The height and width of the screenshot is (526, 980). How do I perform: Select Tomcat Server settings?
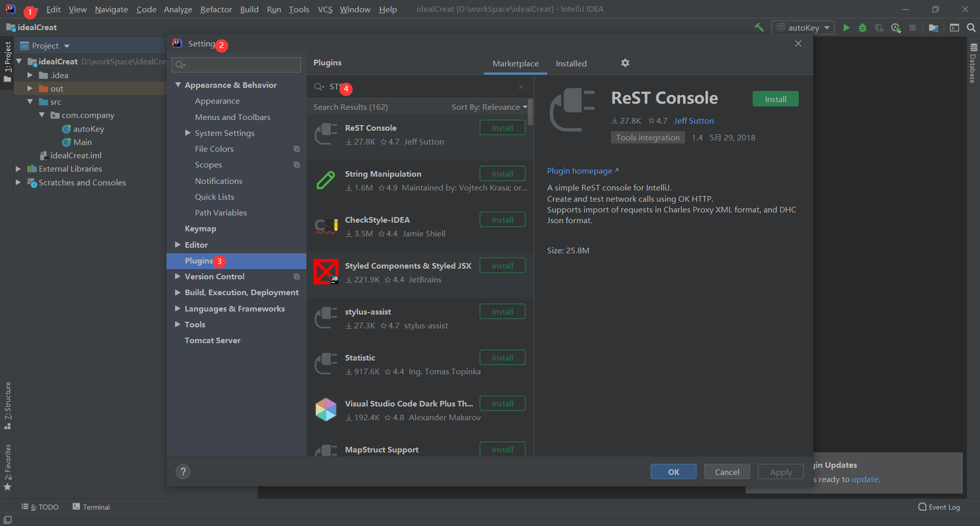pyautogui.click(x=212, y=340)
